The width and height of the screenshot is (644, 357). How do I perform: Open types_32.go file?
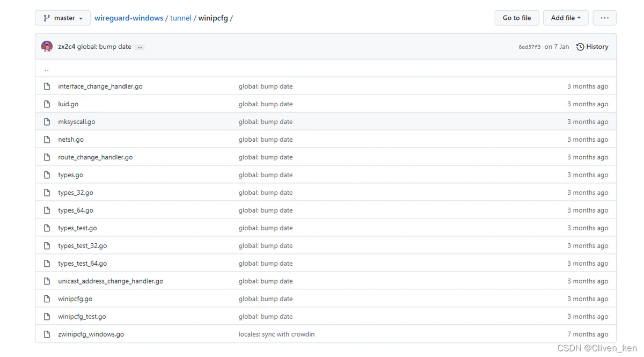click(76, 193)
